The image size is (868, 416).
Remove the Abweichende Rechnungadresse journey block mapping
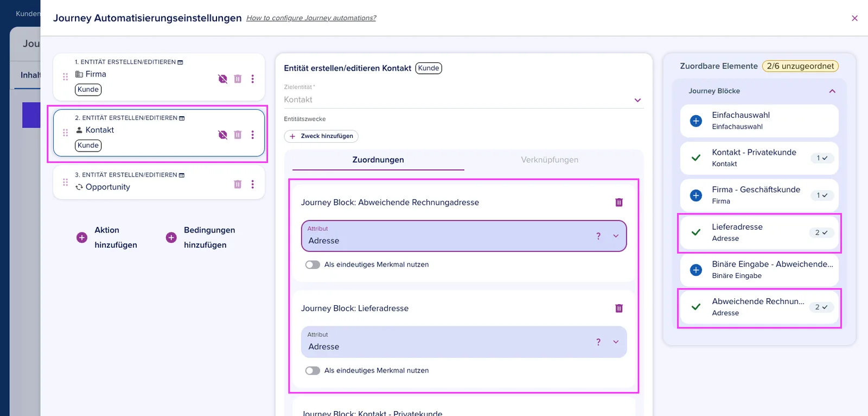619,203
